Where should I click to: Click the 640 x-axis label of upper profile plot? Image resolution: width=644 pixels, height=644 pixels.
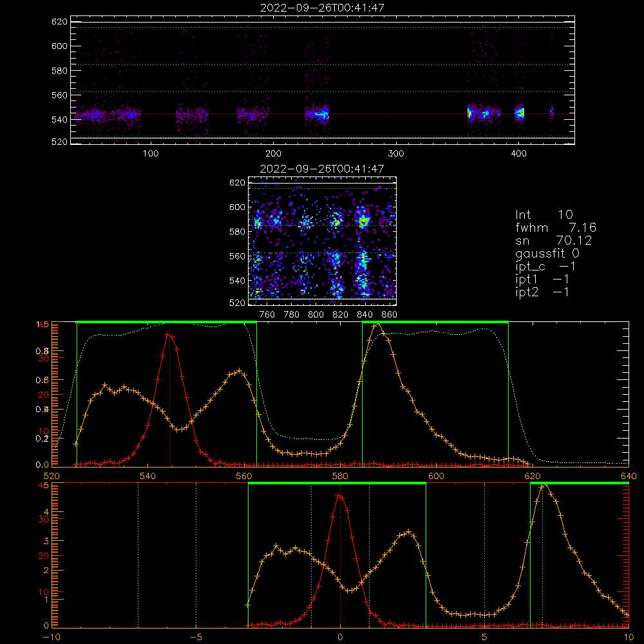click(x=629, y=476)
